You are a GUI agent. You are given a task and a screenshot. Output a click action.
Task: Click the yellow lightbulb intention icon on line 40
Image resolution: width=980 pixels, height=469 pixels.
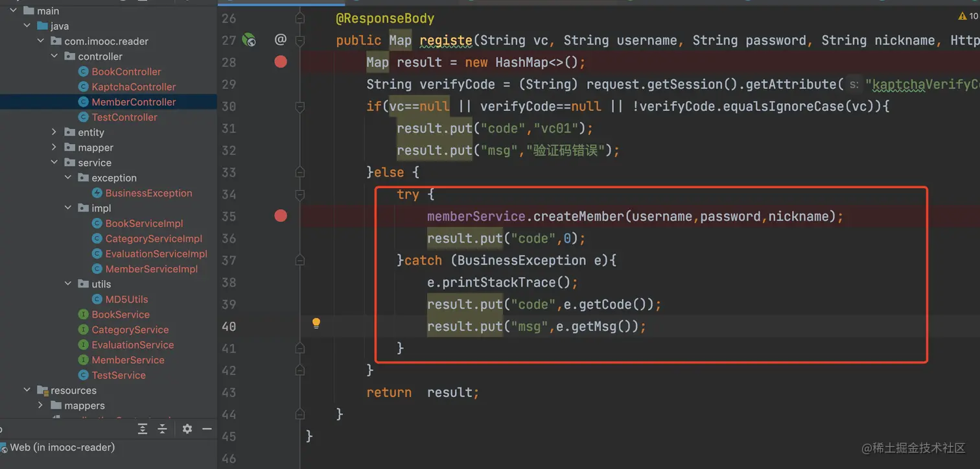click(316, 323)
